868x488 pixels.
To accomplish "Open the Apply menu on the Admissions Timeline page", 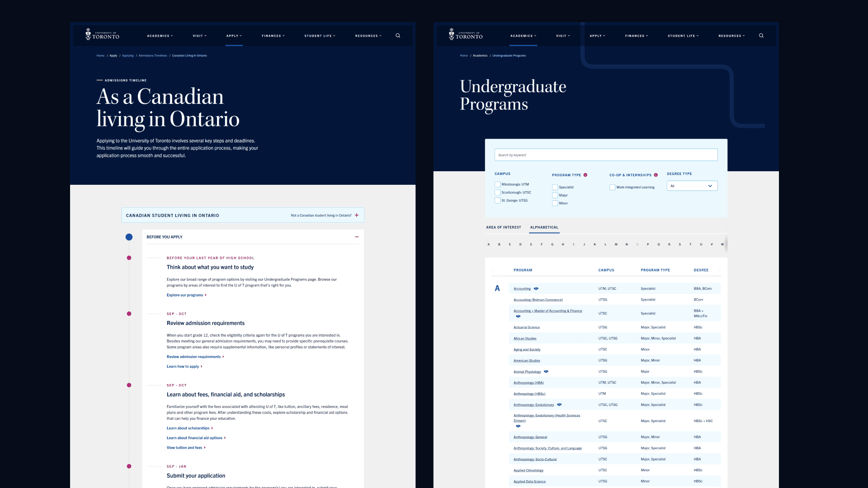I will click(x=234, y=36).
